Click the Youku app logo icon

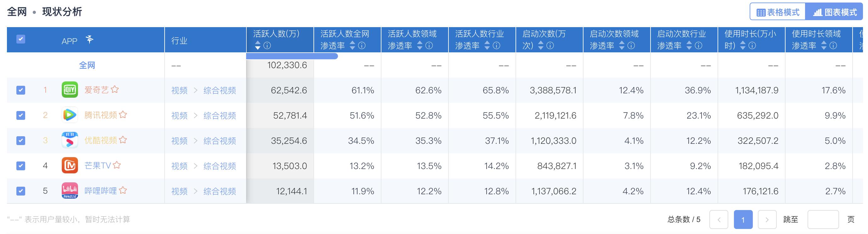(x=70, y=140)
